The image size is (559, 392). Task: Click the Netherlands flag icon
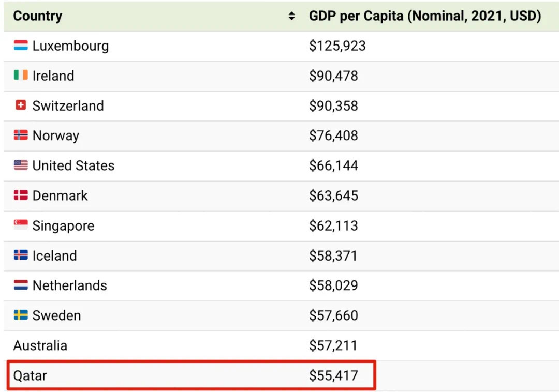pos(21,285)
